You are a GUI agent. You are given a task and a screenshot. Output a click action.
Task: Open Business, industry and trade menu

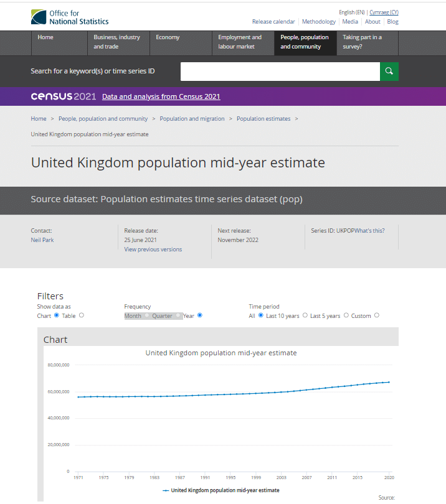coord(117,42)
